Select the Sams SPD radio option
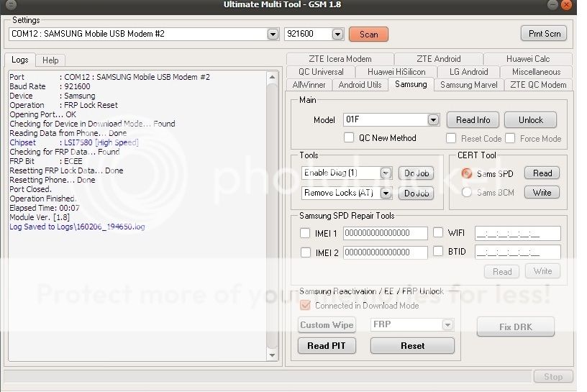The height and width of the screenshot is (392, 587). point(467,173)
